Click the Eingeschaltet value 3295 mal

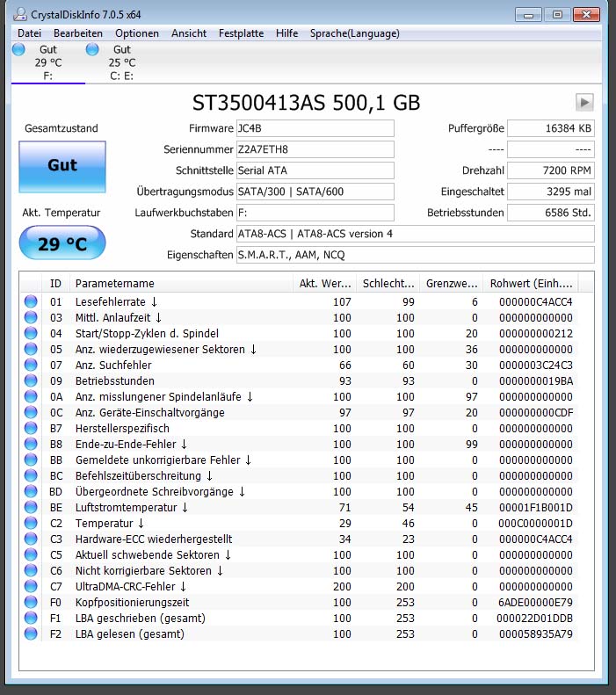pos(551,192)
